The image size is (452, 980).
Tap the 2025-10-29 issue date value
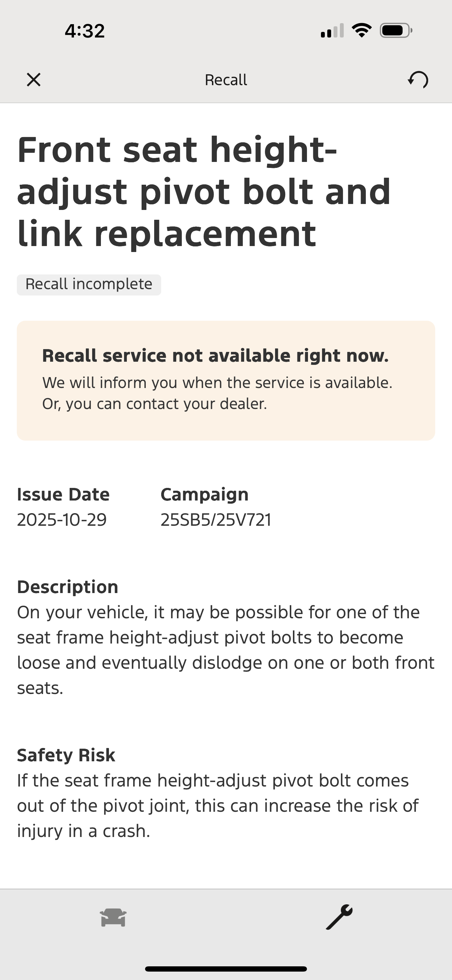tap(62, 520)
